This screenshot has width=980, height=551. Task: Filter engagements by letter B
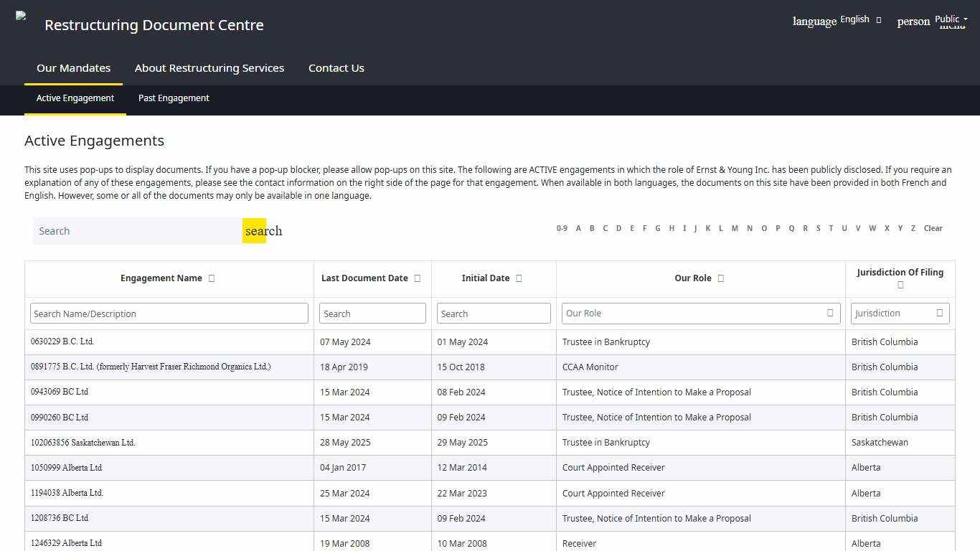(x=592, y=228)
